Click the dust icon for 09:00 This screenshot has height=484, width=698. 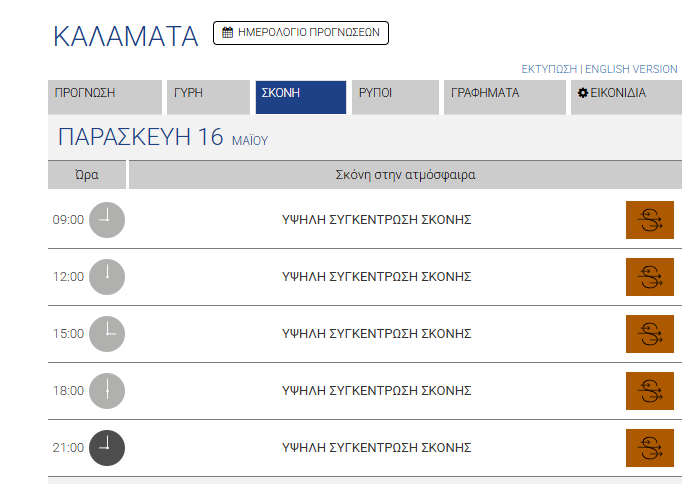650,220
